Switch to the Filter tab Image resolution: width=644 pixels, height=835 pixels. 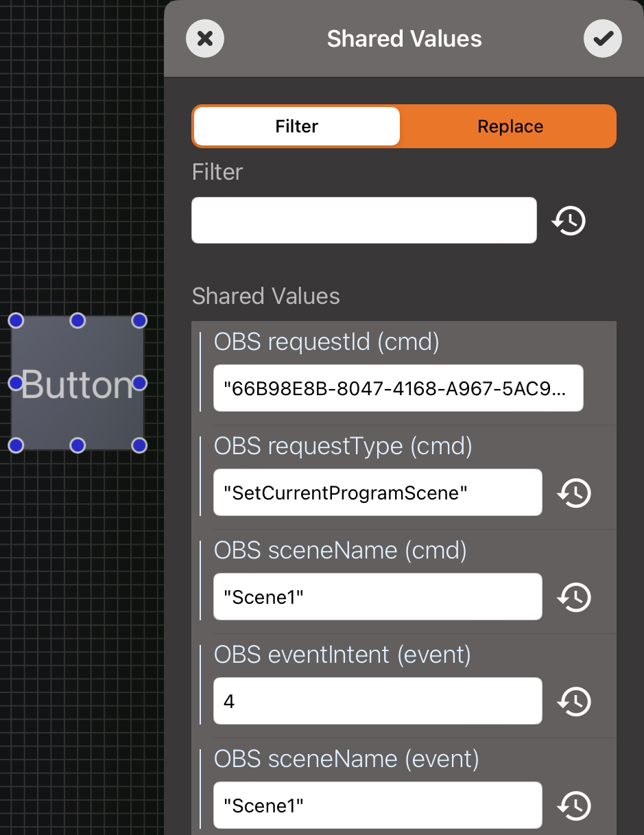tap(297, 126)
